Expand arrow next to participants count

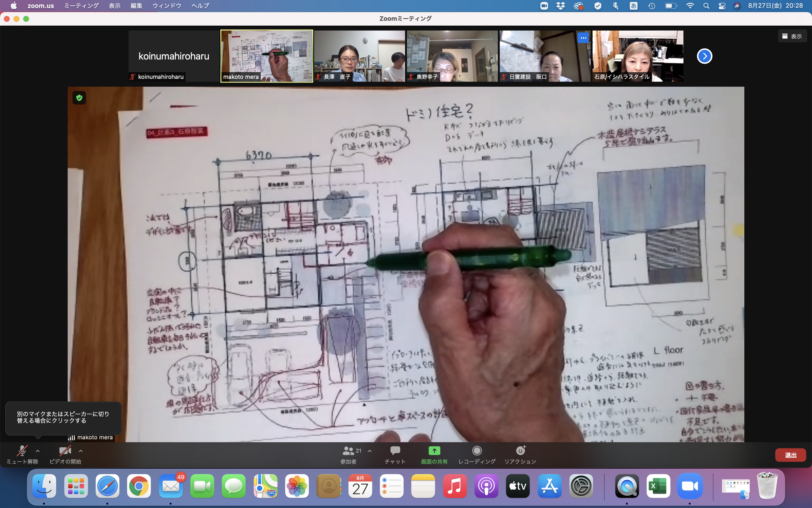click(x=370, y=451)
